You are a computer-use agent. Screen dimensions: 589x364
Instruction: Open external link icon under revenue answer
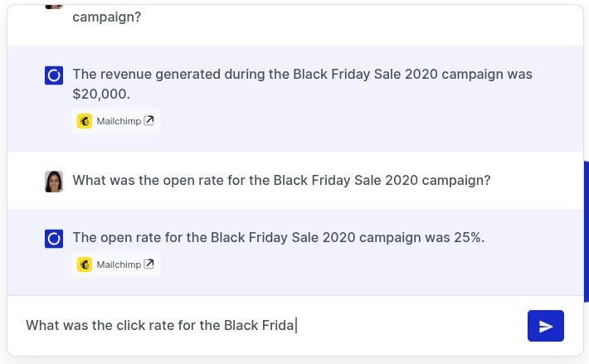pos(149,121)
